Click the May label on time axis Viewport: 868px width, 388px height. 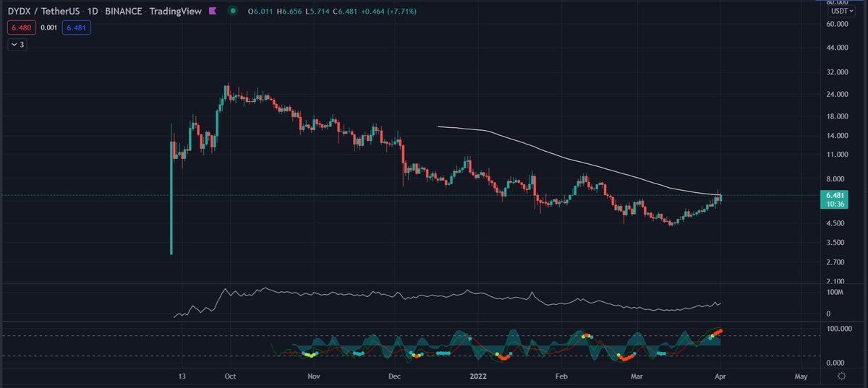click(x=801, y=376)
